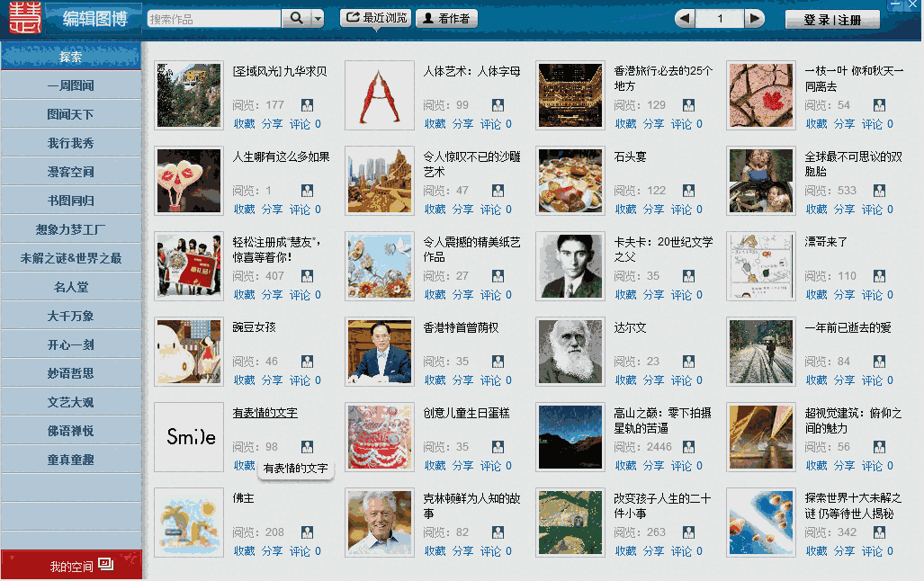Click author icon for 石头宴 item

(689, 191)
